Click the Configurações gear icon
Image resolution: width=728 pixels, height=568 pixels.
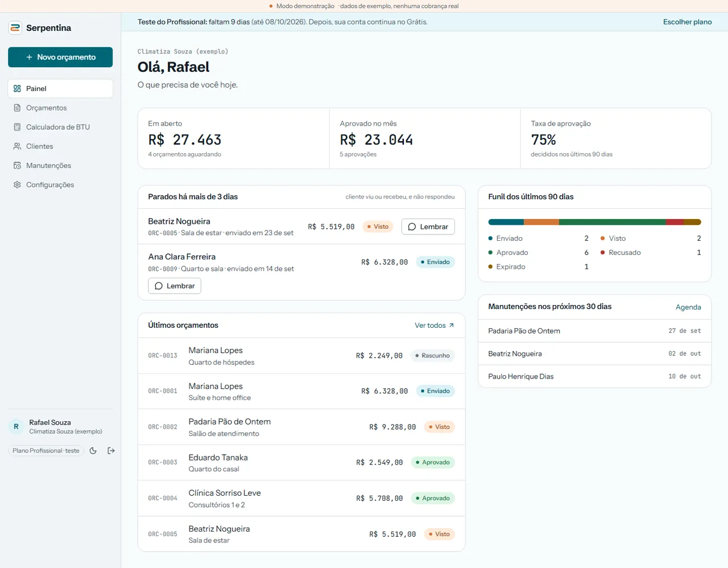(17, 185)
